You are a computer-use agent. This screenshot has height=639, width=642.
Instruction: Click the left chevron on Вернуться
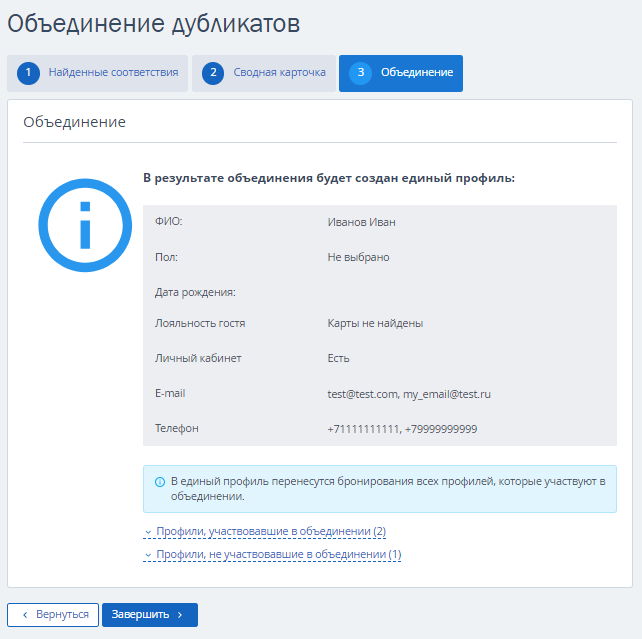[x=25, y=615]
